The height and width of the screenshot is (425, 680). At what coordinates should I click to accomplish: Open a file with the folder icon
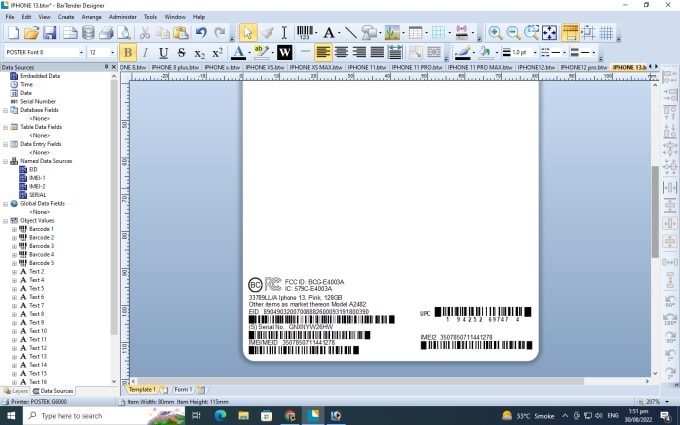point(31,33)
